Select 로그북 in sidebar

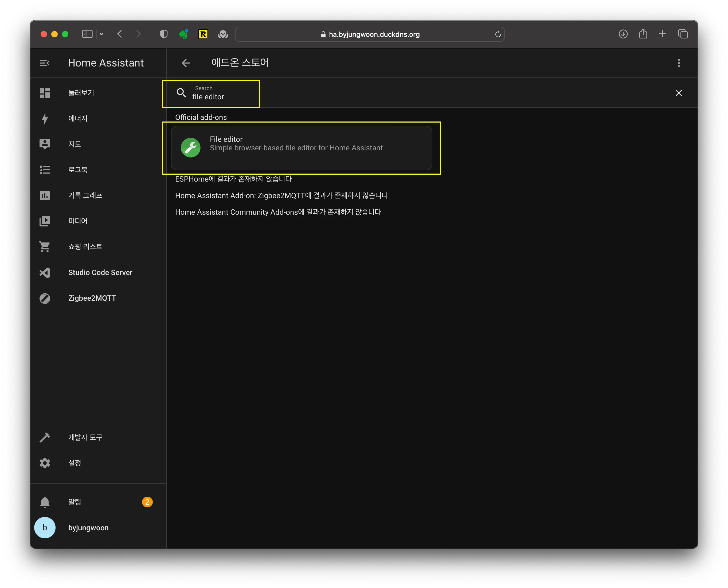78,170
